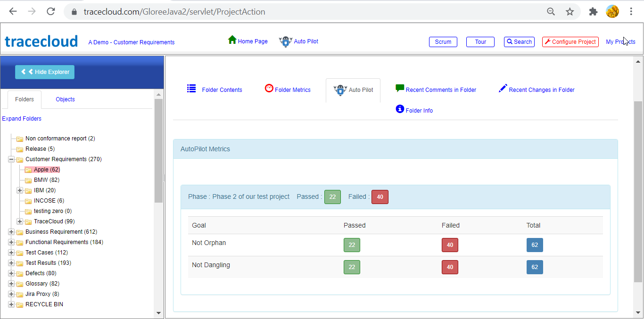
Task: Expand the Business Requirement folder
Action: 11,232
